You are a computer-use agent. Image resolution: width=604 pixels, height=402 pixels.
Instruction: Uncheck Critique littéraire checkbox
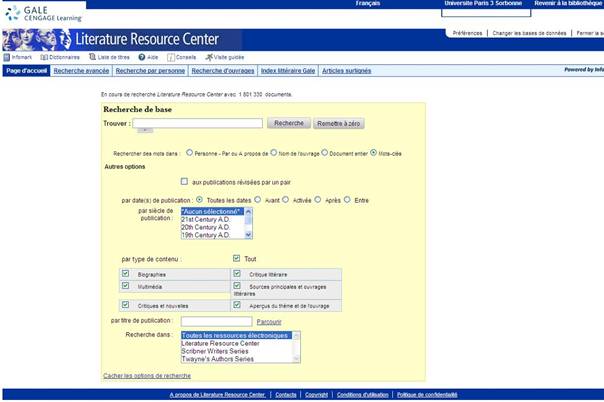(x=237, y=274)
